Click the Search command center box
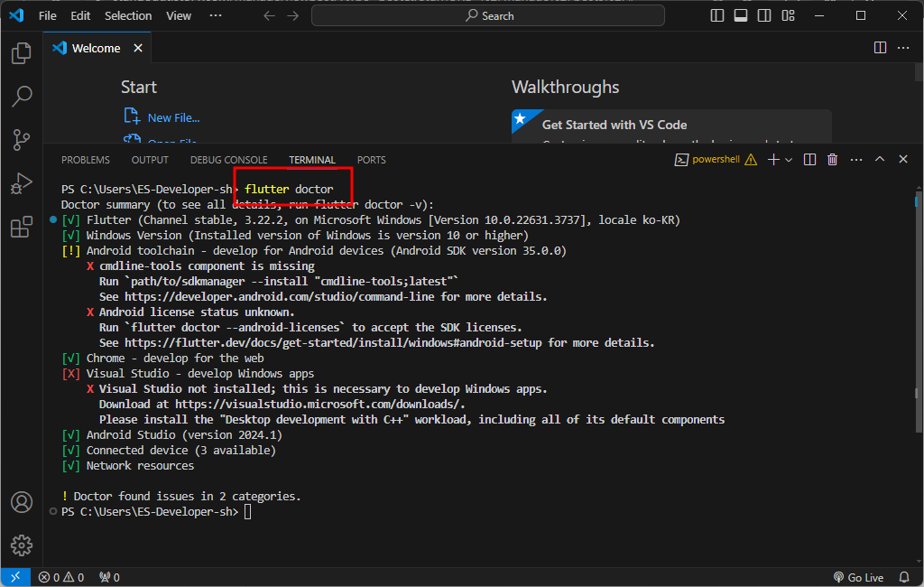This screenshot has width=924, height=587. 488,16
